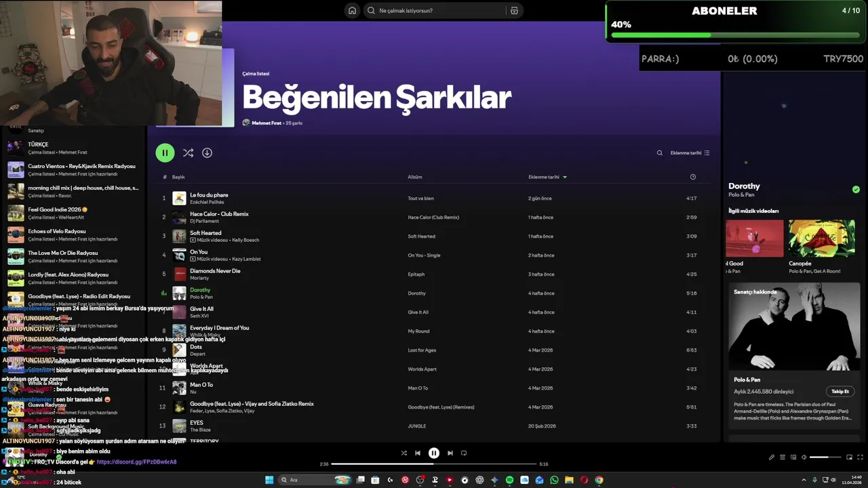
Task: Toggle the green saved checkmark for Dorothy
Action: tap(856, 190)
